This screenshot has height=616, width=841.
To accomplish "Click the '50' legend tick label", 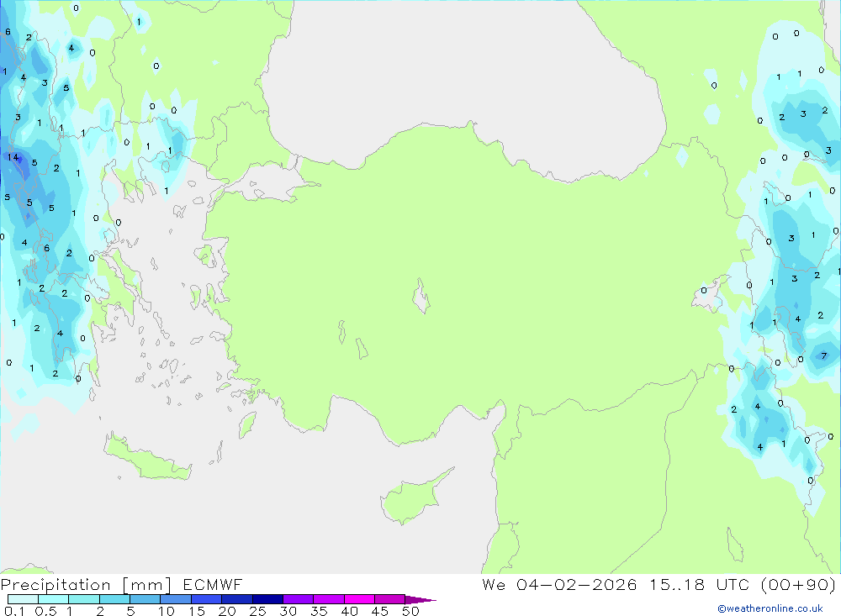I will pyautogui.click(x=411, y=611).
